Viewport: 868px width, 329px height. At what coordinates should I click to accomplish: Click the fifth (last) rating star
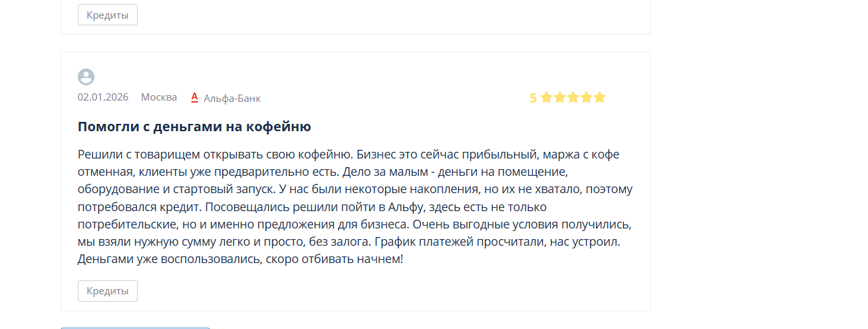tap(600, 98)
